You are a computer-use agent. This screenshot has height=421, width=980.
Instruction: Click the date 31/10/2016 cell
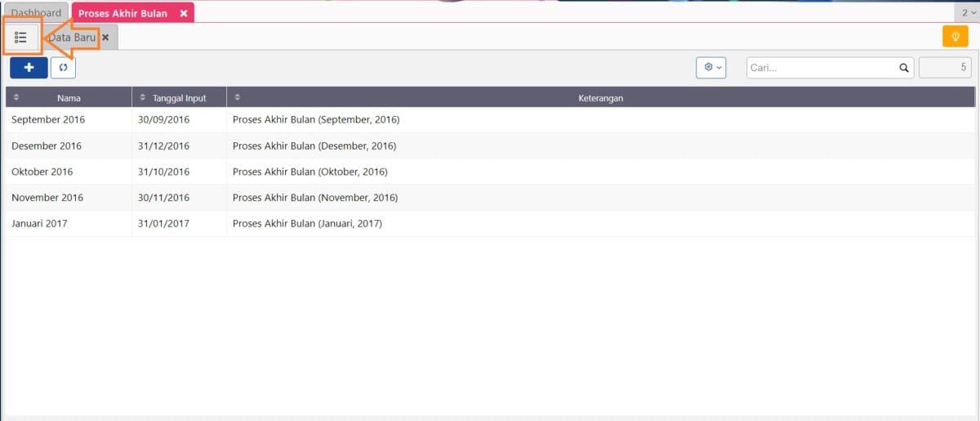(x=163, y=172)
